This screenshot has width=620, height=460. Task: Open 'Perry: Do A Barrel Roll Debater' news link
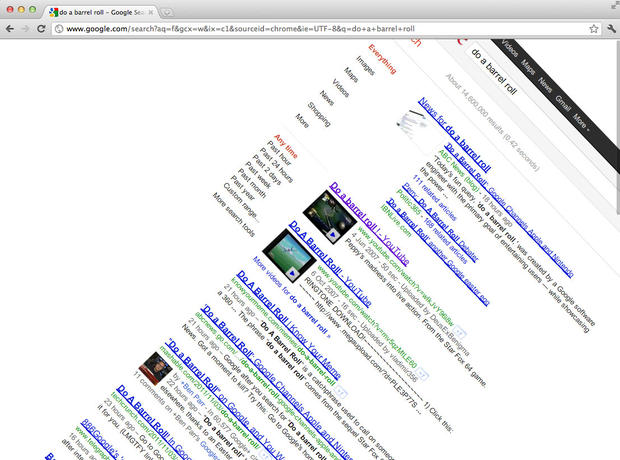pos(440,222)
